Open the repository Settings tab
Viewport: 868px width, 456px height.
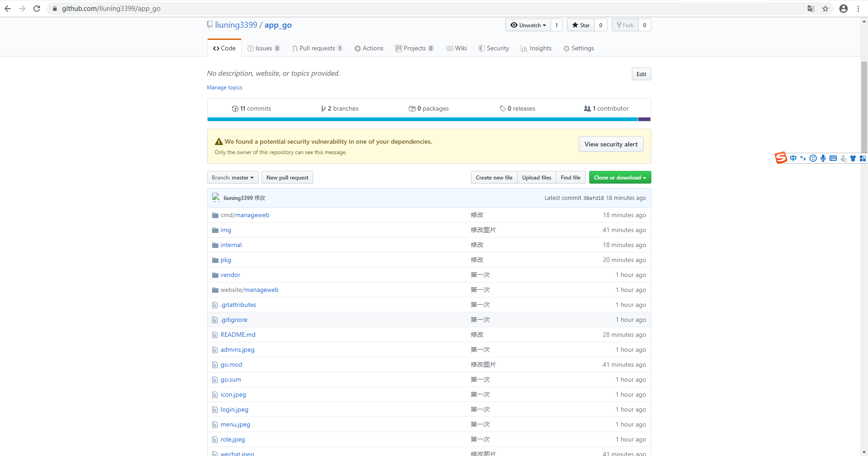pos(578,48)
